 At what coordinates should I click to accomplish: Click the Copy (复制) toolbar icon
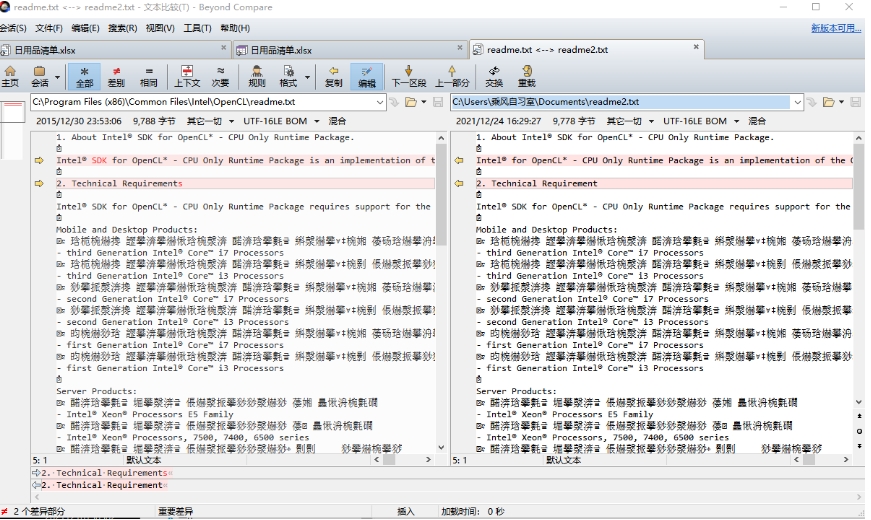point(333,76)
